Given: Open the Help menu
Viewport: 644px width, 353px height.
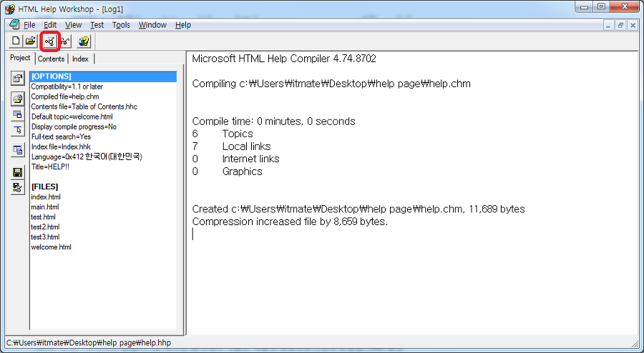Looking at the screenshot, I should 183,25.
